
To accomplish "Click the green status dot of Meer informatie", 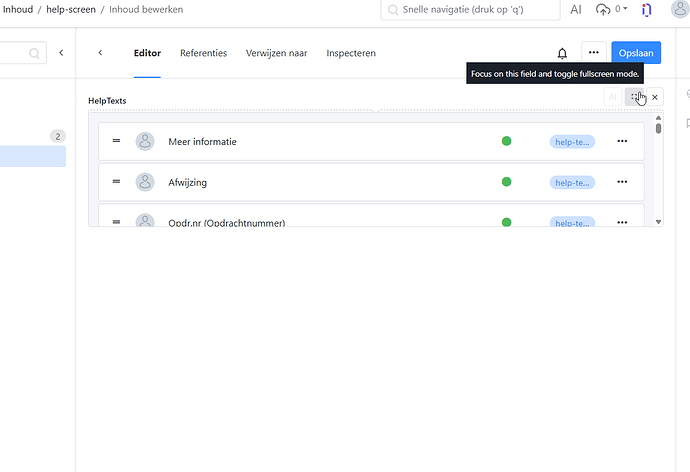I will tap(506, 142).
